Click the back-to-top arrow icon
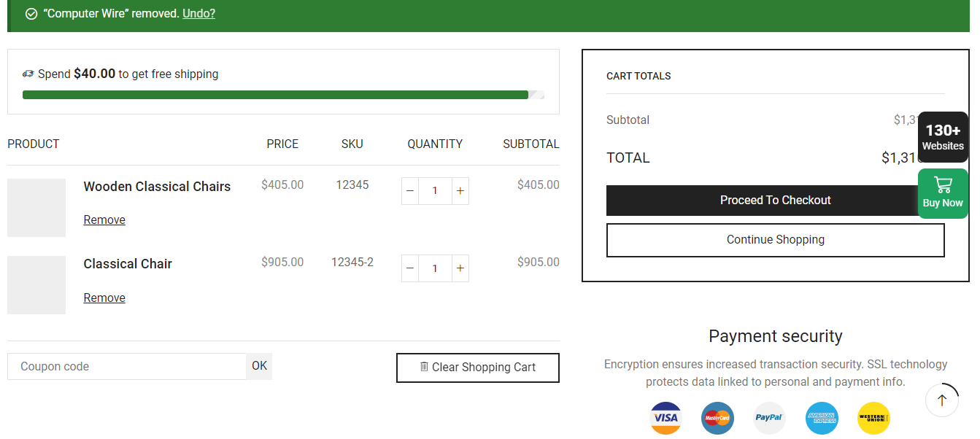Screen dimensions: 980x439 [942, 400]
